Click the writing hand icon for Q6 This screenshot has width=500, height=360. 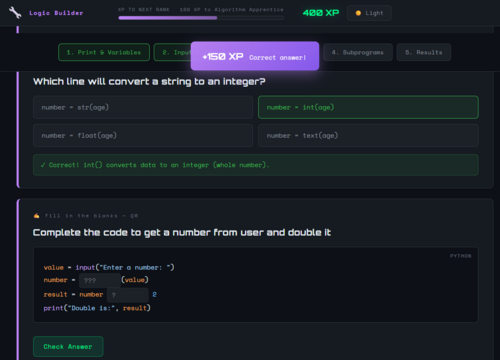pos(36,216)
